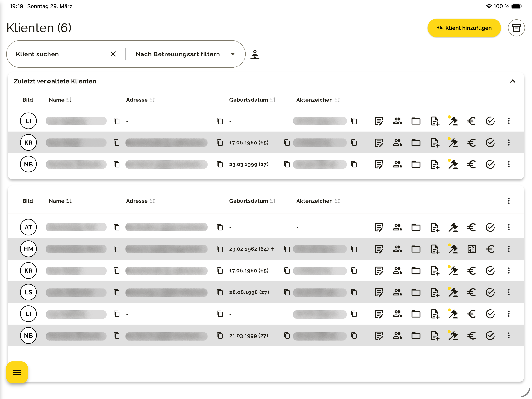Image resolution: width=532 pixels, height=399 pixels.
Task: Click birthdate 23.02.1962 (64) †
Action: (251, 249)
